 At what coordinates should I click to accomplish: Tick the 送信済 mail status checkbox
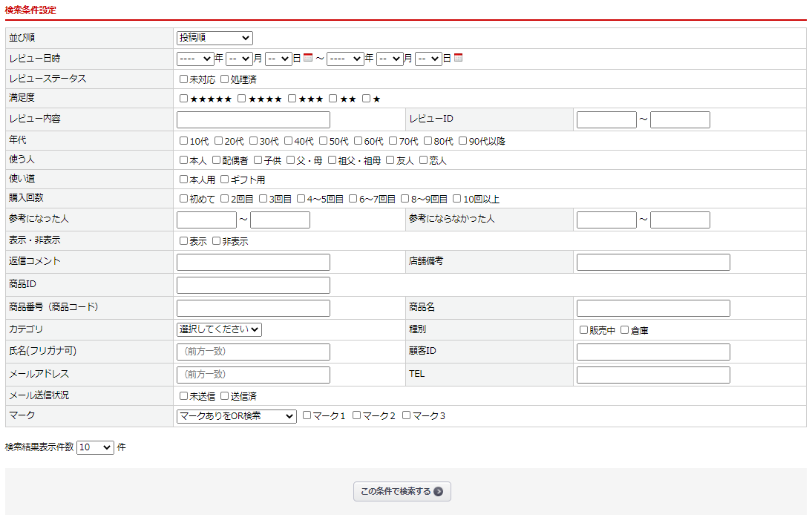(225, 396)
